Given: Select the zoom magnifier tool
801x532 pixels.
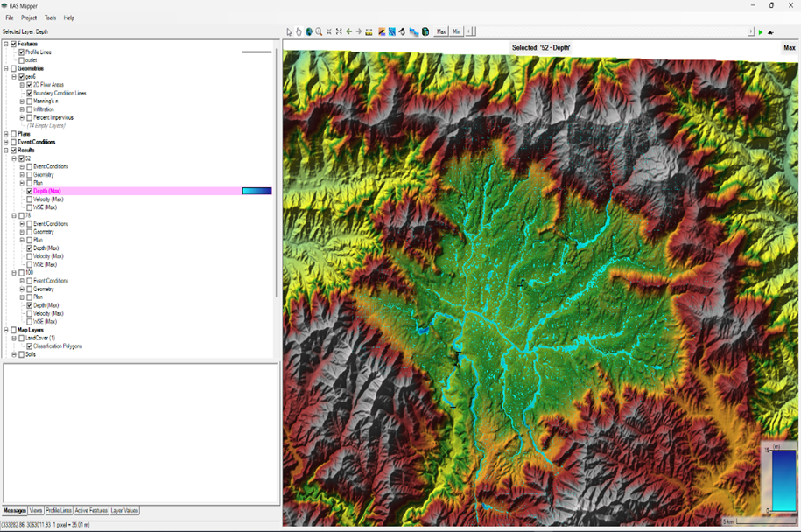Looking at the screenshot, I should click(x=319, y=31).
